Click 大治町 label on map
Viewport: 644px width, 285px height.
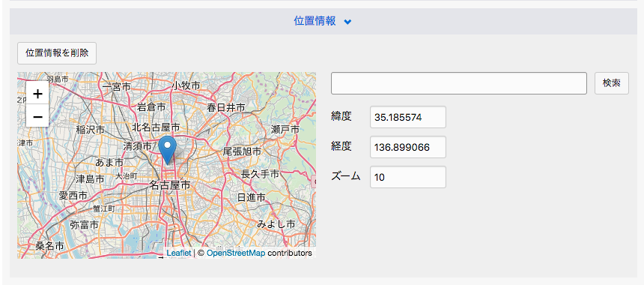(x=126, y=175)
